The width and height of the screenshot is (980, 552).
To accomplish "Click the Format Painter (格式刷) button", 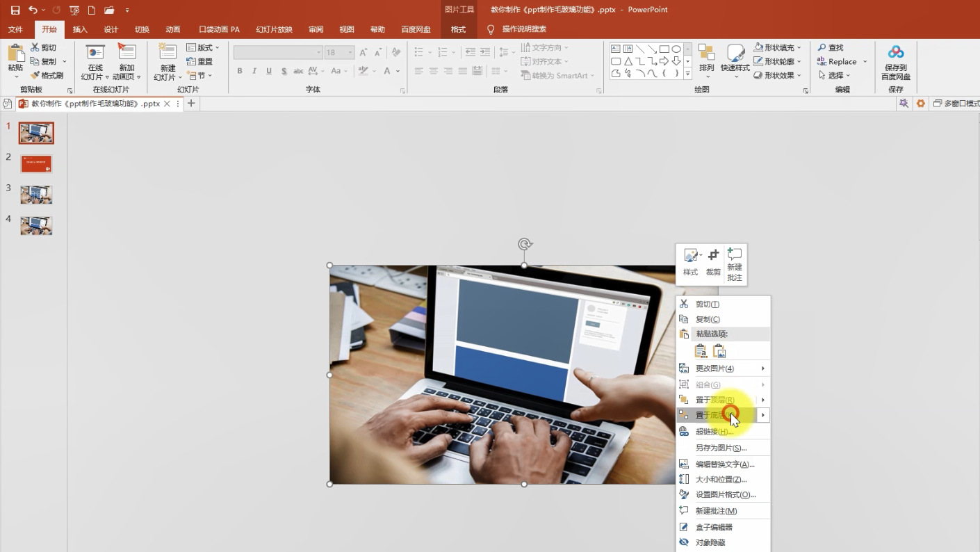I will 47,75.
